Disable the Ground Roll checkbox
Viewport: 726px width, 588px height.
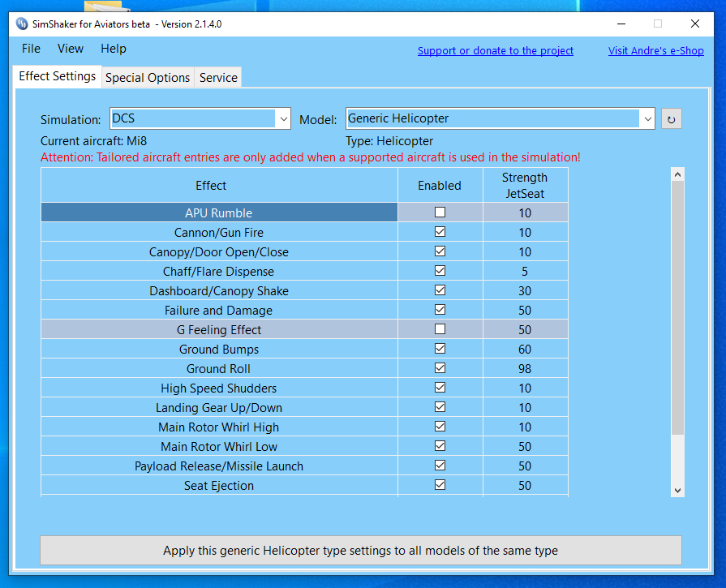coord(440,367)
